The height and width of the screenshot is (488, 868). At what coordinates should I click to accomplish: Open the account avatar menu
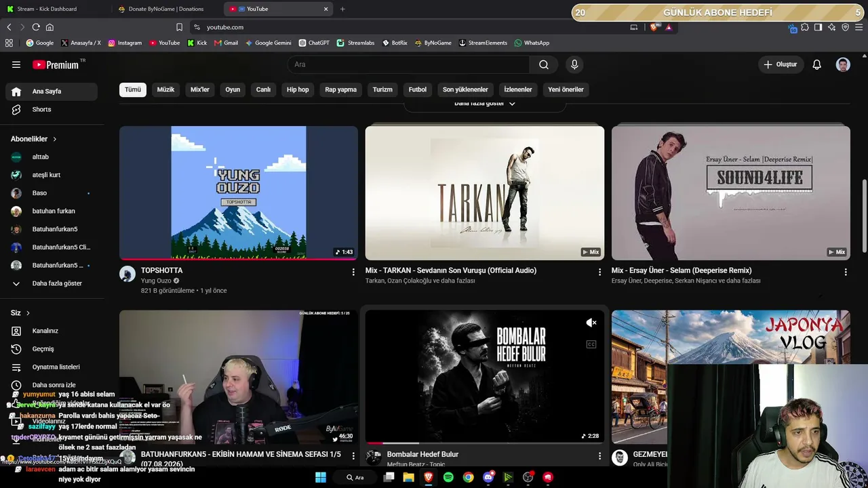[843, 64]
